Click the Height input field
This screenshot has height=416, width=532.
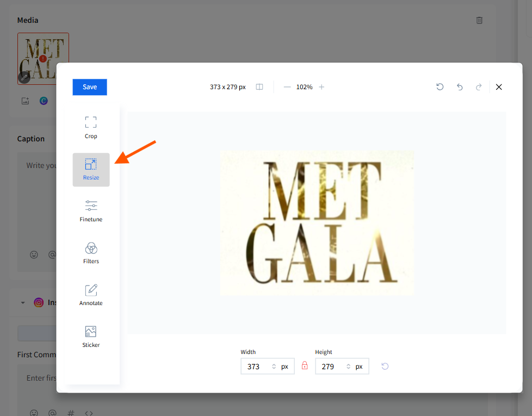[x=342, y=367]
